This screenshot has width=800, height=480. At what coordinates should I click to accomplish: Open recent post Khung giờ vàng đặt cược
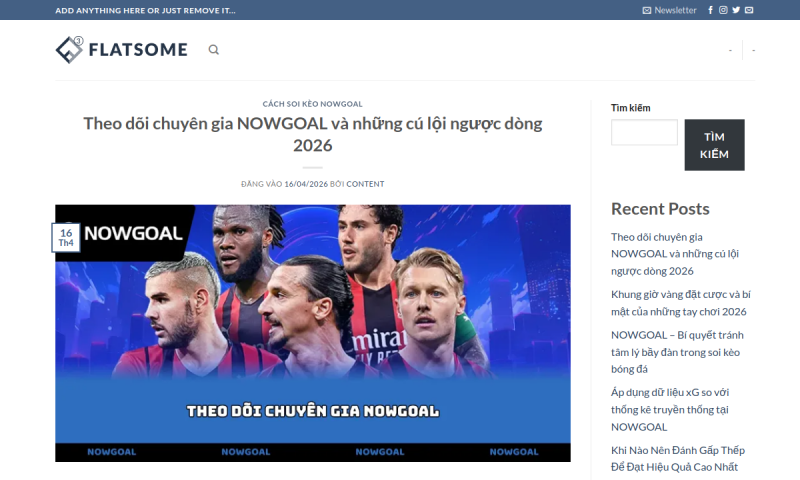pyautogui.click(x=681, y=303)
